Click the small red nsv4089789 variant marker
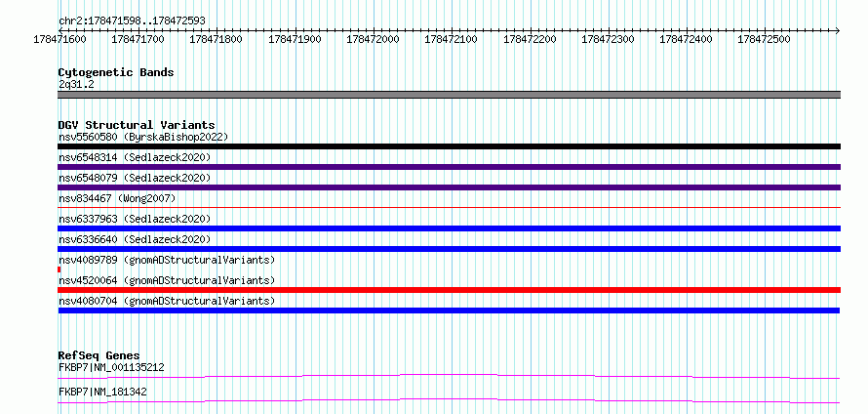The image size is (868, 414). (x=59, y=269)
